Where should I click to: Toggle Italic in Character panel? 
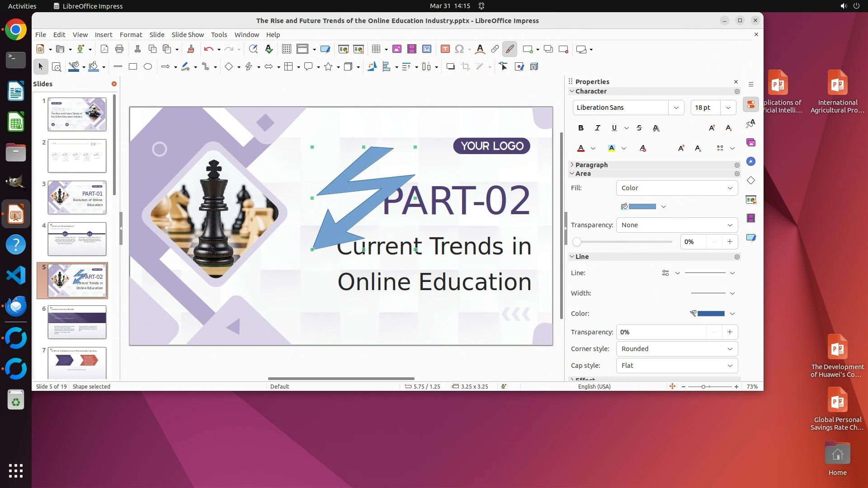click(598, 128)
